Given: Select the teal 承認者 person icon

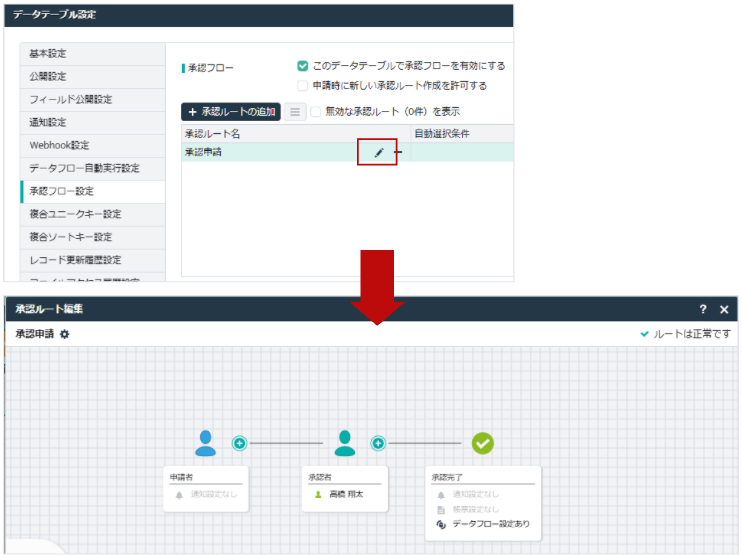Looking at the screenshot, I should coord(345,443).
